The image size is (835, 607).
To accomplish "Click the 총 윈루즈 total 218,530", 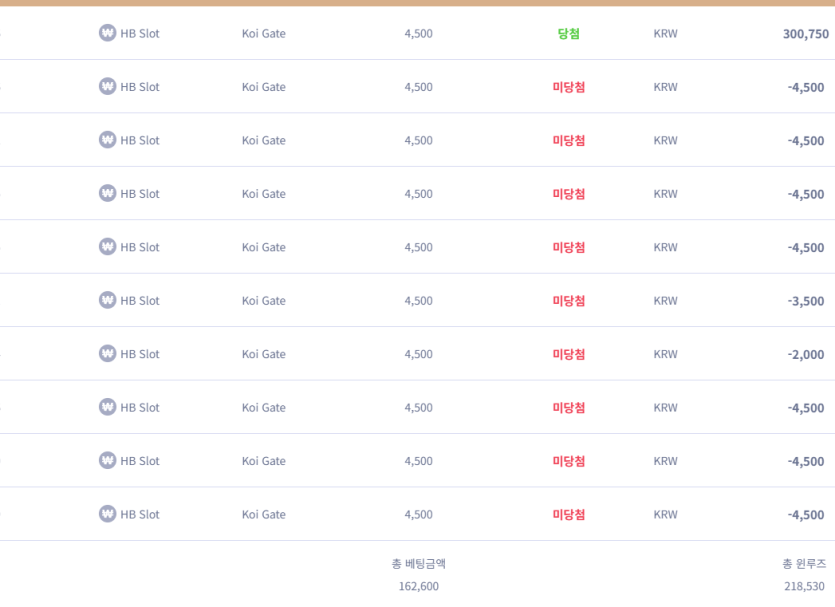I will point(804,586).
